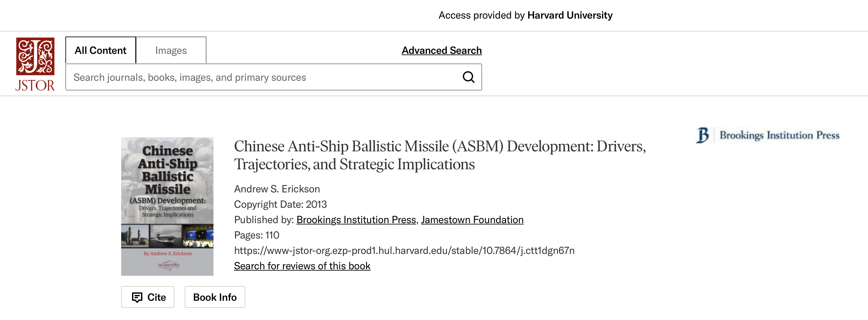Click the stable URL text
This screenshot has width=868, height=320.
404,250
